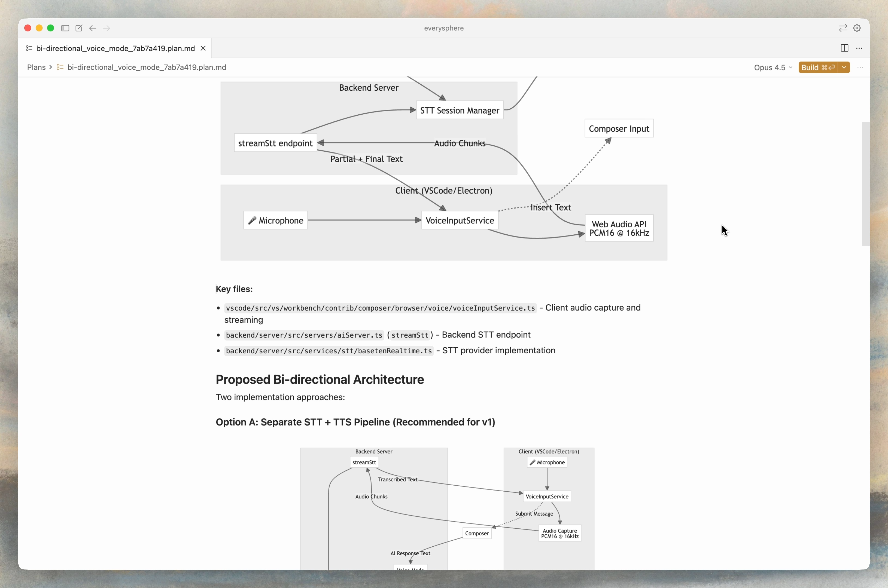
Task: Click the green zoom traffic light
Action: pyautogui.click(x=51, y=28)
